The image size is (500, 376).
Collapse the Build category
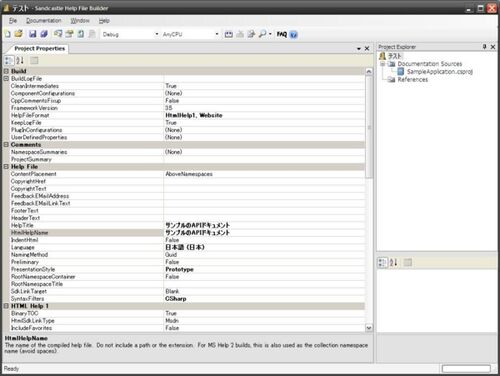click(6, 71)
